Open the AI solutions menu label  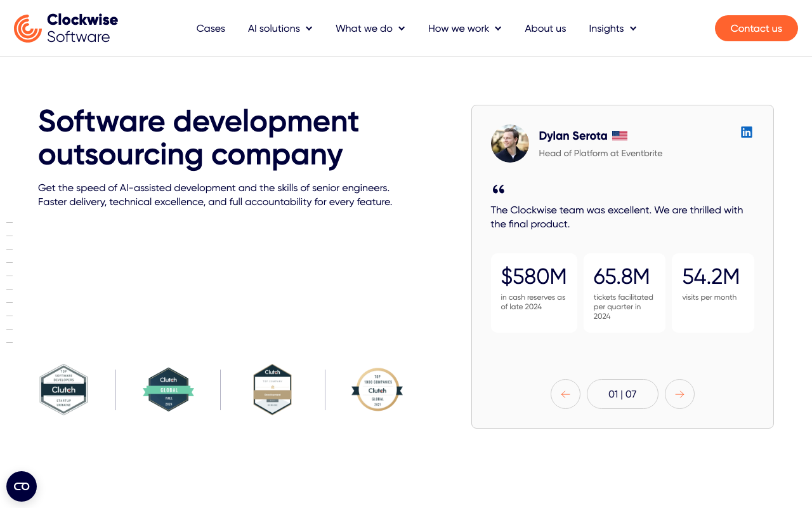coord(274,29)
